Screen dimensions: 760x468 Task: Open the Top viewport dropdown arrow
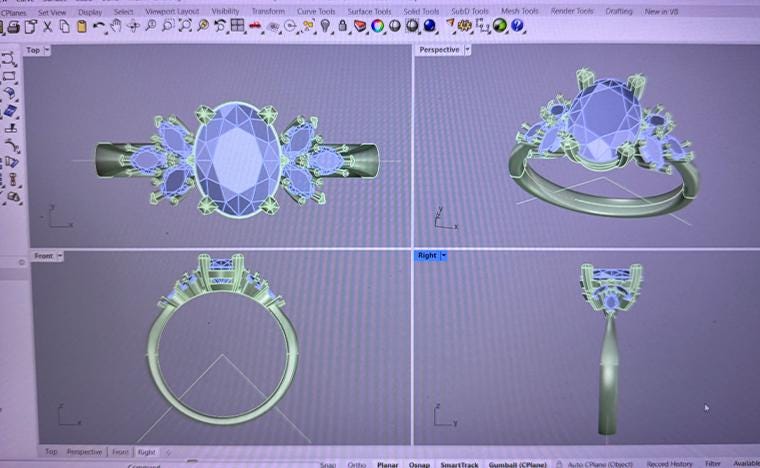[x=47, y=50]
